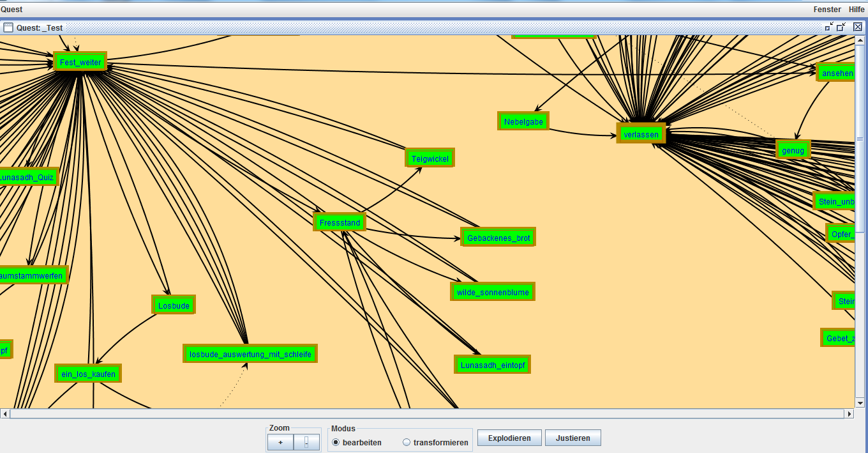Click the internal window system menu icon
Screen dimensions: 868x453
8,27
